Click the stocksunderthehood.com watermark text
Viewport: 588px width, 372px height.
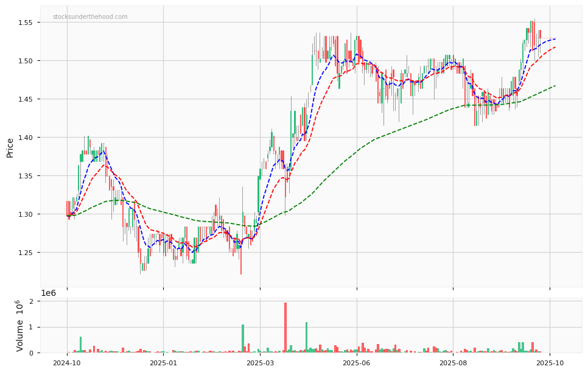(90, 17)
